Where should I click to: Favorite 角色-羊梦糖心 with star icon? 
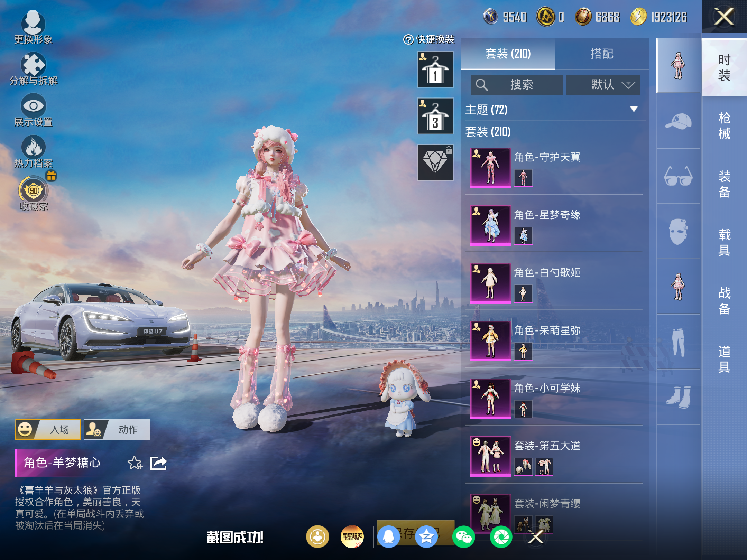point(135,463)
